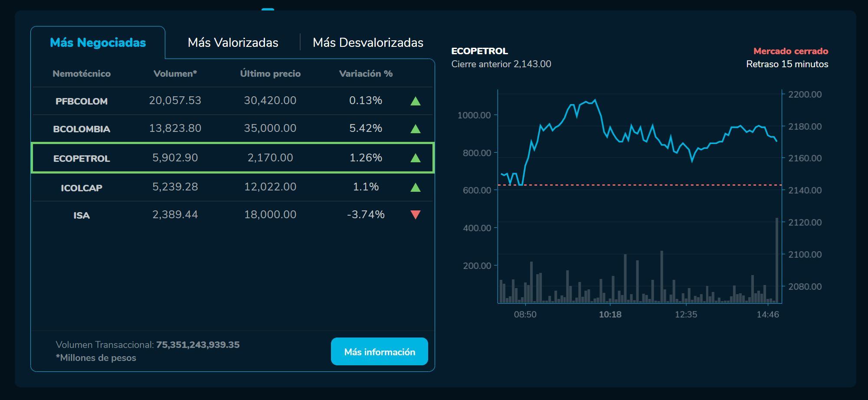Viewport: 868px width, 400px height.
Task: Sort by the Variación % column header
Action: click(x=366, y=74)
